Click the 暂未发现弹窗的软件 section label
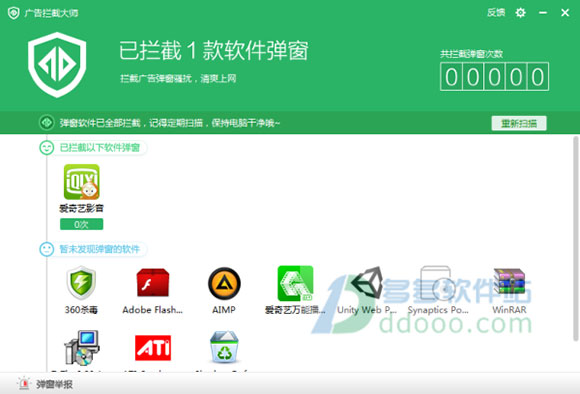The height and width of the screenshot is (394, 580). click(x=100, y=249)
